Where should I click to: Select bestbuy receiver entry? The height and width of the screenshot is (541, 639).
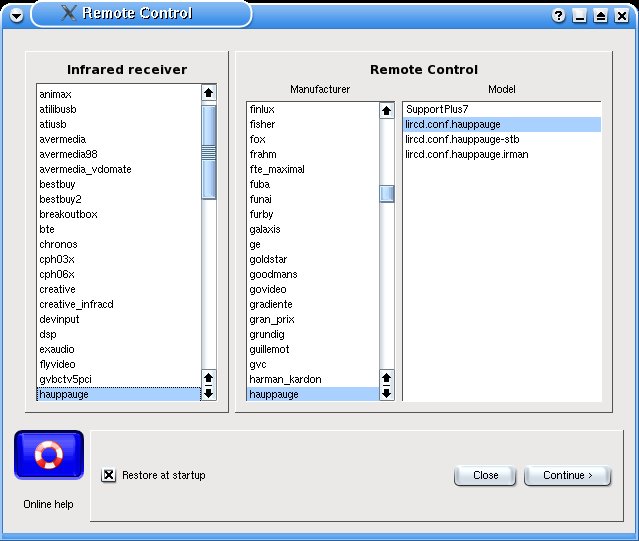point(119,184)
